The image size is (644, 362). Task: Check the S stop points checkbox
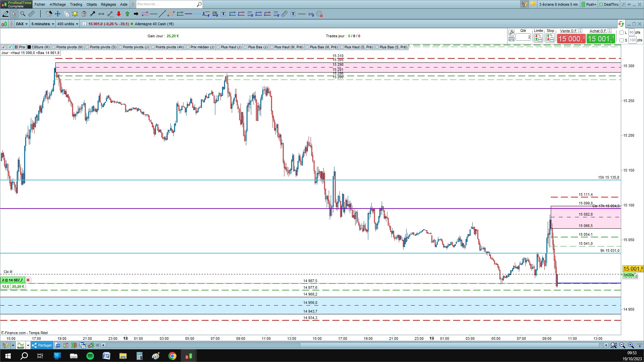click(x=622, y=40)
